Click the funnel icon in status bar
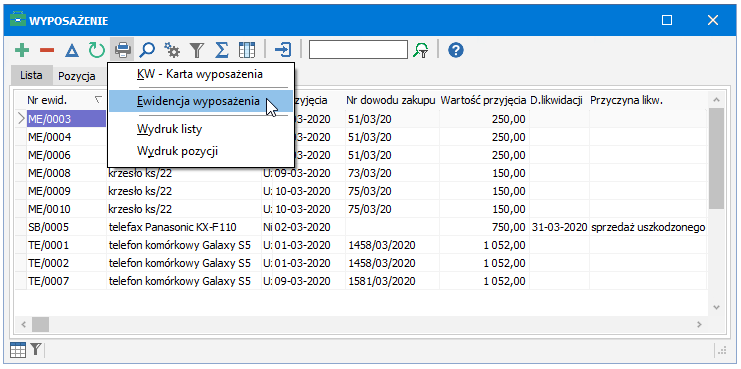 tap(36, 350)
